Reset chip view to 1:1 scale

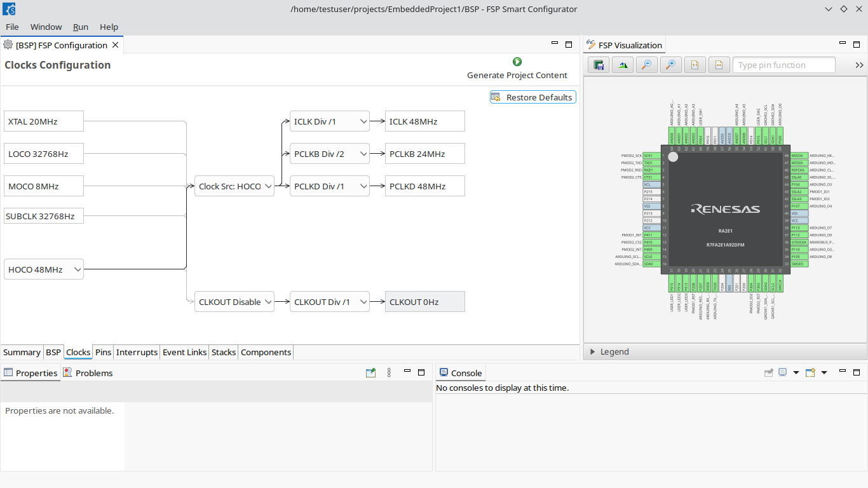tap(695, 65)
